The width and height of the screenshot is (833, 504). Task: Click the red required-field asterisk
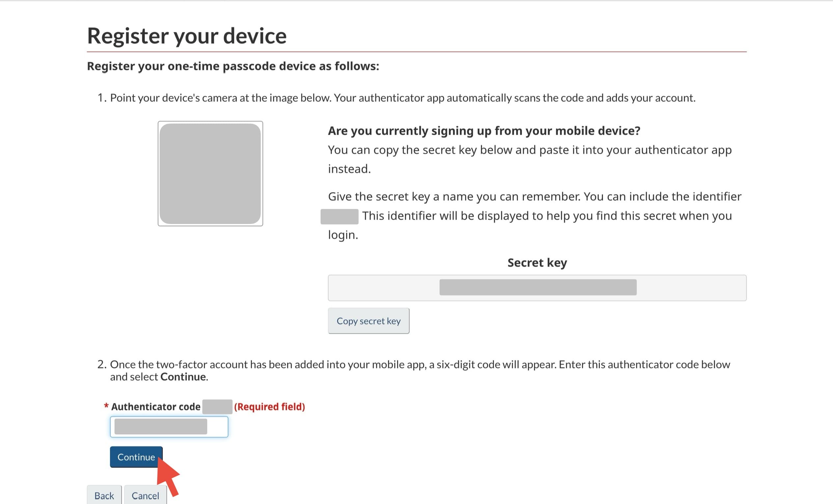click(x=106, y=406)
